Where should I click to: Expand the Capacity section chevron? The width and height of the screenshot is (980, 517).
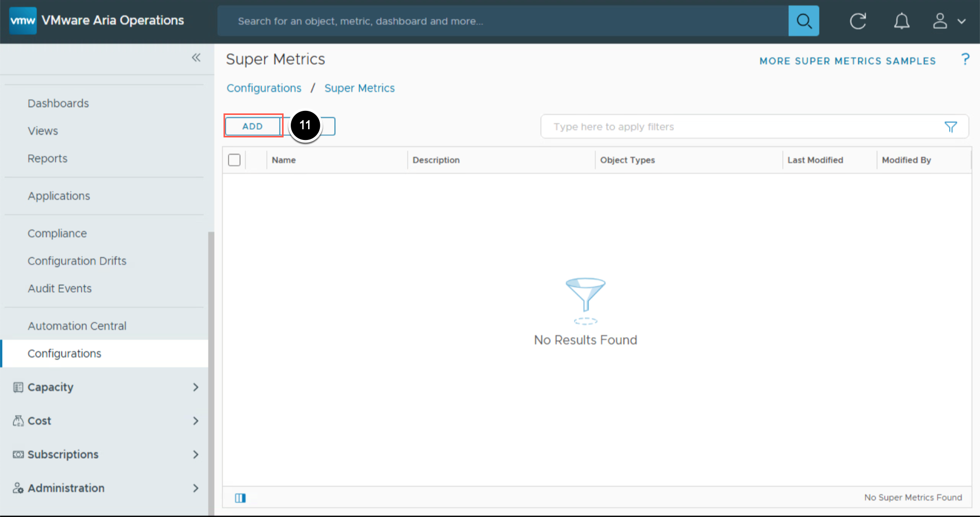(x=196, y=387)
